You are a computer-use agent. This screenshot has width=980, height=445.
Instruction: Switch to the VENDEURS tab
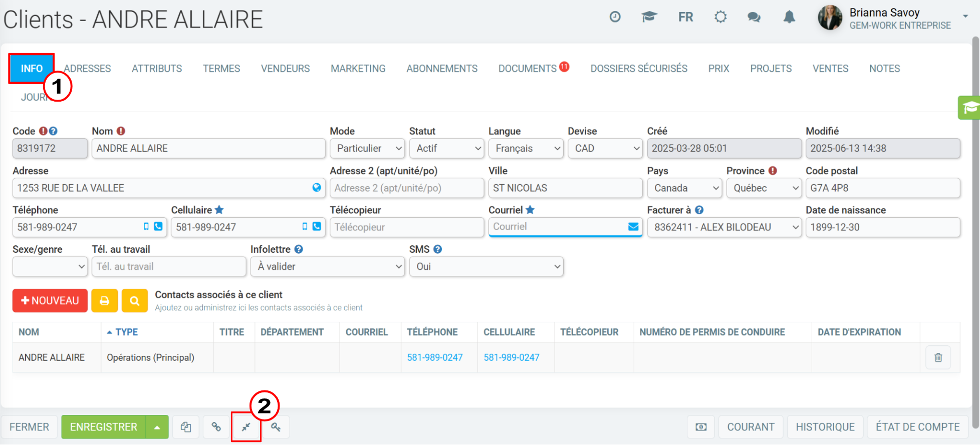coord(285,69)
